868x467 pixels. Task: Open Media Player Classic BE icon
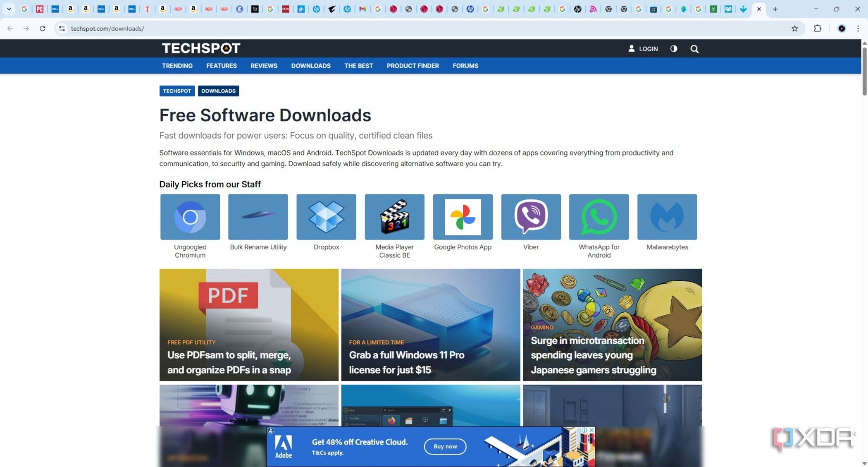(394, 217)
